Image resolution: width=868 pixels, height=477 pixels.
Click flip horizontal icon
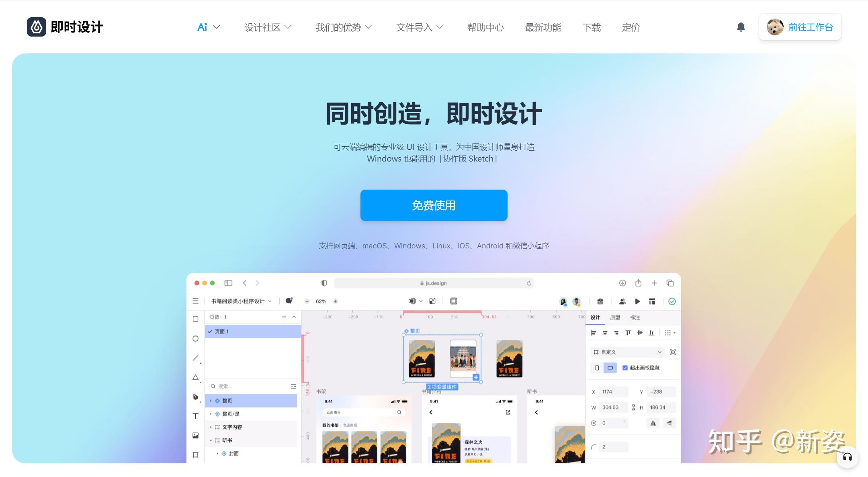click(653, 423)
